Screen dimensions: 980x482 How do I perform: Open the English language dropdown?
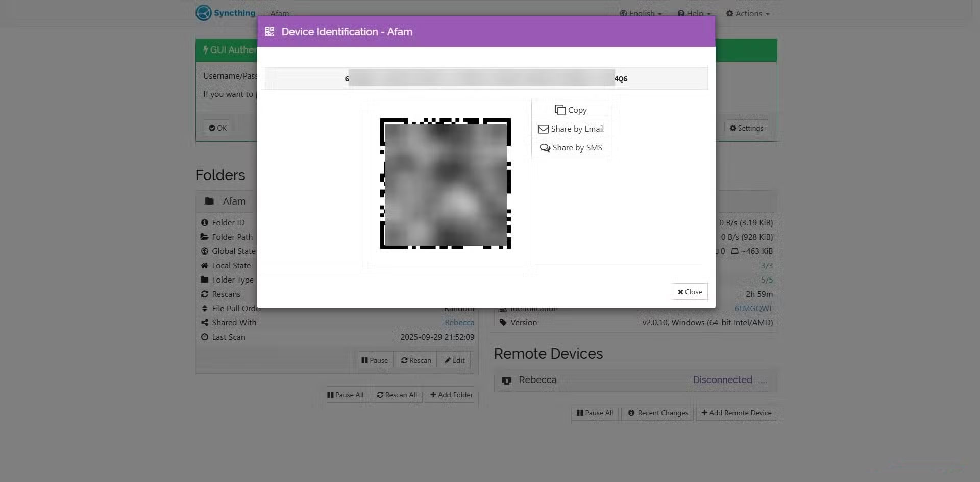point(640,13)
